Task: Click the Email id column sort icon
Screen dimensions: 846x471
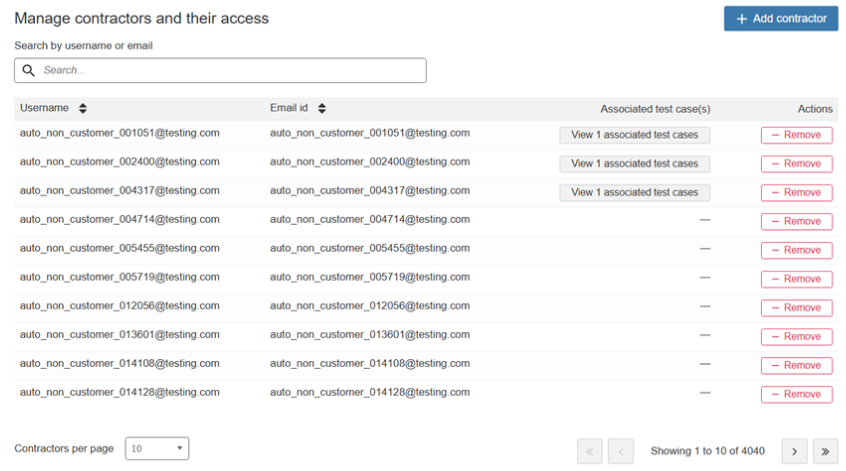Action: click(x=322, y=108)
